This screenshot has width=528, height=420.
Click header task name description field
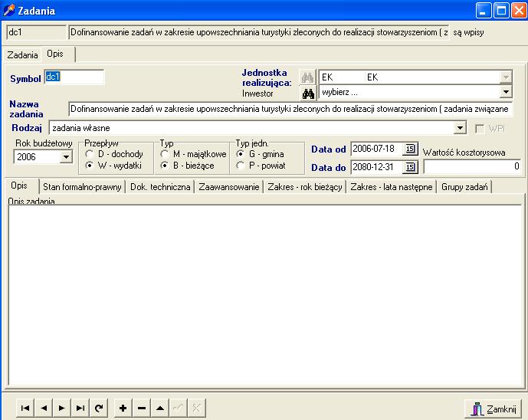click(x=259, y=32)
